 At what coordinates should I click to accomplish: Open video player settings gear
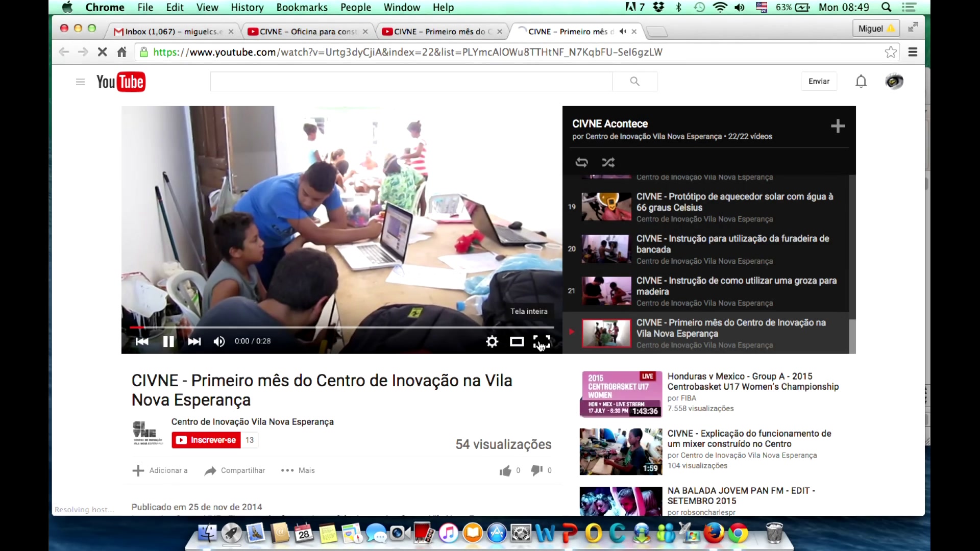click(492, 341)
